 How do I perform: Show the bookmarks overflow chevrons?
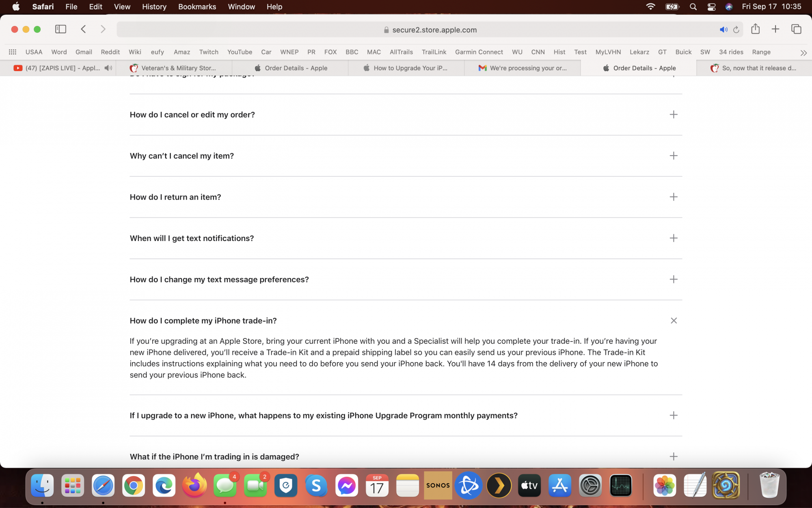803,52
